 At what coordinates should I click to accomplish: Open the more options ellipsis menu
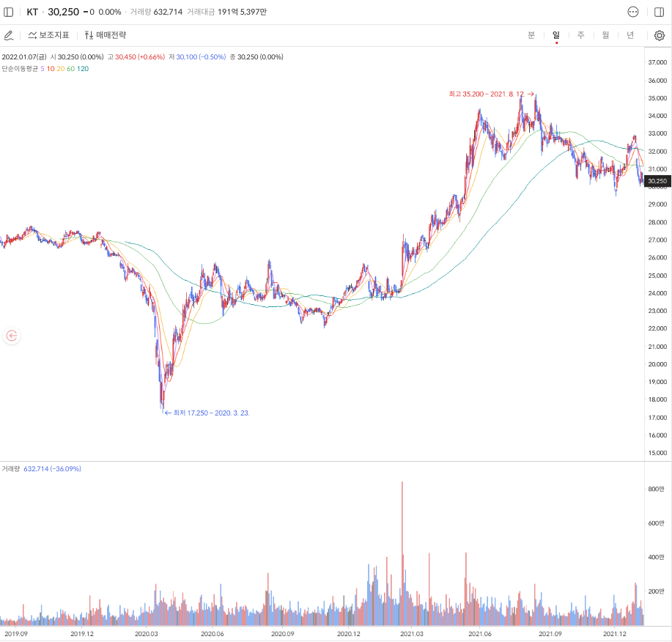click(633, 12)
